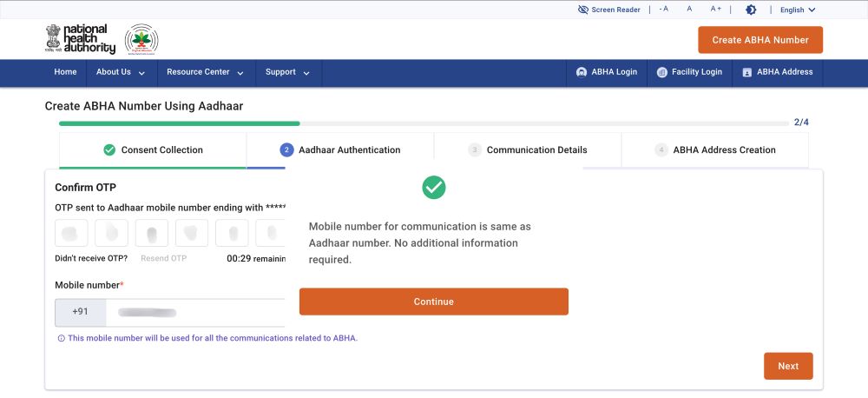Click the Create ABHA Number button
Image resolution: width=868 pixels, height=398 pixels.
(x=760, y=40)
